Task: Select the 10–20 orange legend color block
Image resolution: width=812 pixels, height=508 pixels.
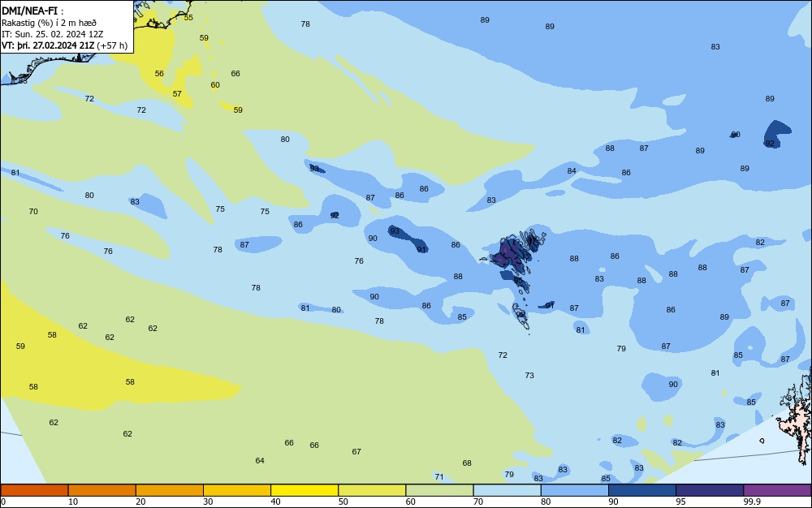Action: 102,490
